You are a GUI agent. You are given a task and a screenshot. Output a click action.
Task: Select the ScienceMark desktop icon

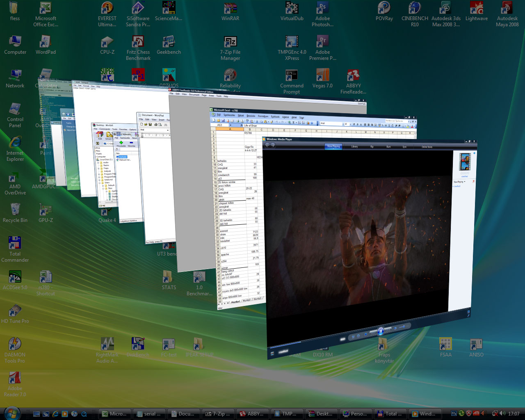169,11
